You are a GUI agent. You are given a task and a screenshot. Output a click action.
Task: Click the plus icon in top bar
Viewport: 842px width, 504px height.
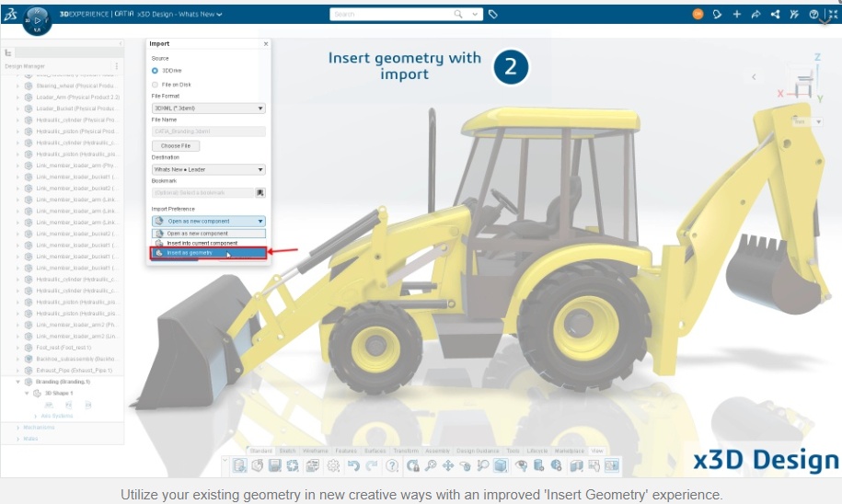737,15
